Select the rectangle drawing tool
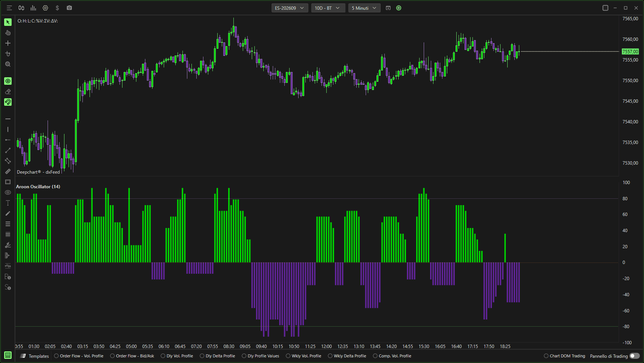The image size is (644, 363). click(x=8, y=182)
